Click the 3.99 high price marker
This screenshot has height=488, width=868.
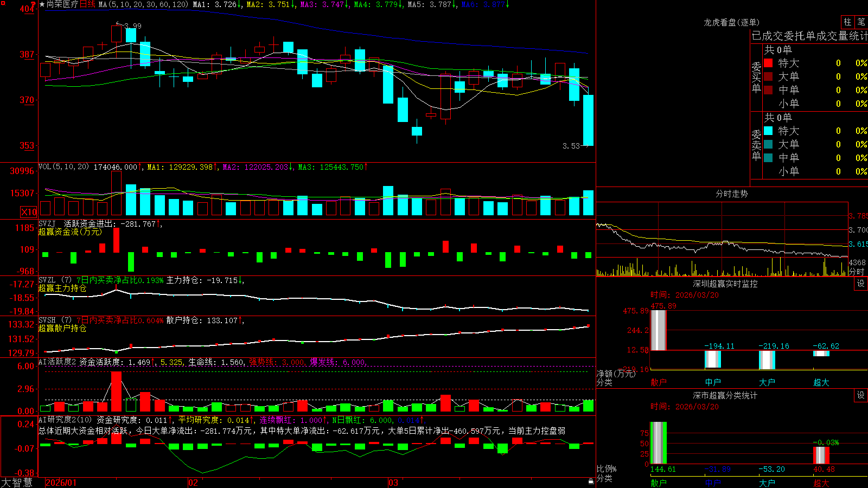click(x=133, y=25)
